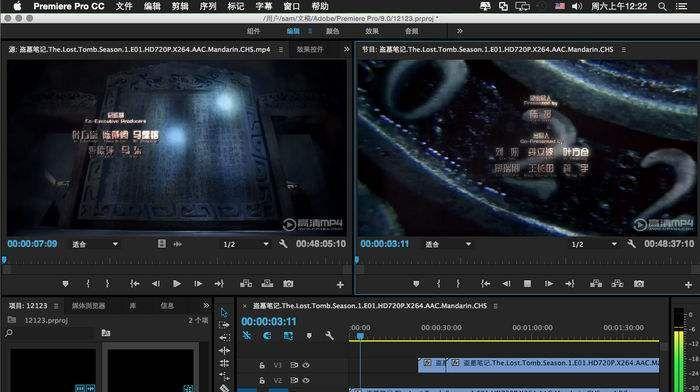Image resolution: width=700 pixels, height=392 pixels.
Task: Step forward one frame in Source monitor
Action: pos(198,284)
